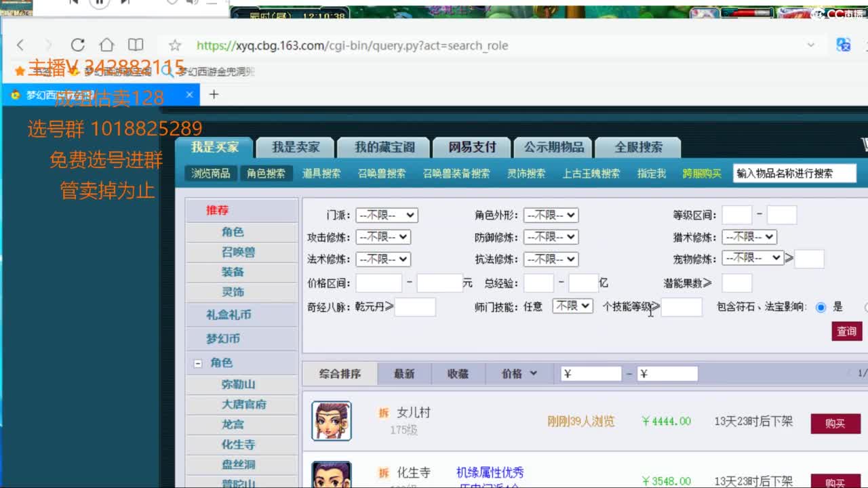
Task: Select 是 radio for 包含符石法宝影响
Action: click(821, 307)
